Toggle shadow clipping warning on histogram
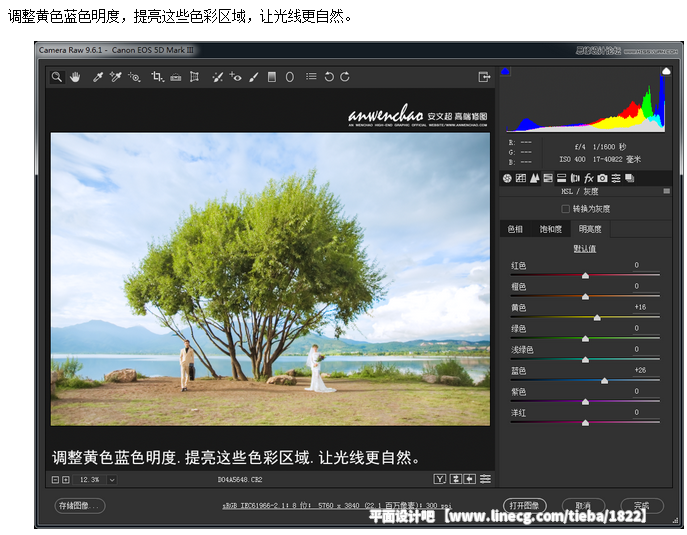Screen dimensions: 687x535 pyautogui.click(x=505, y=72)
